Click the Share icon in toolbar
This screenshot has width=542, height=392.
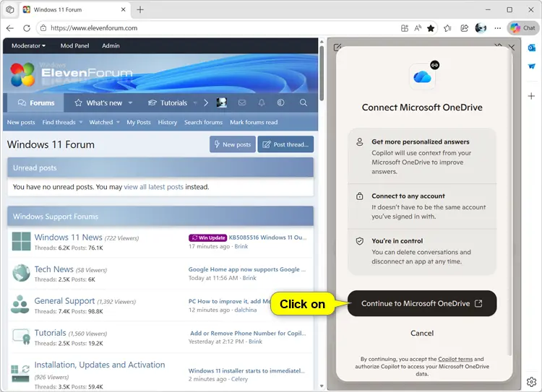tap(464, 28)
